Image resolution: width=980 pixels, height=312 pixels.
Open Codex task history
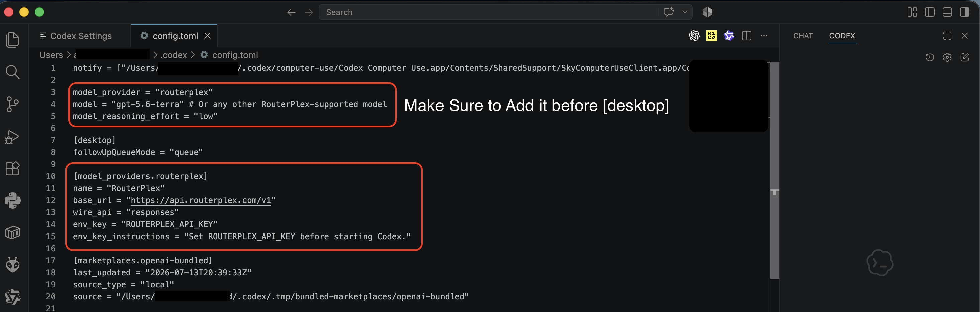929,57
